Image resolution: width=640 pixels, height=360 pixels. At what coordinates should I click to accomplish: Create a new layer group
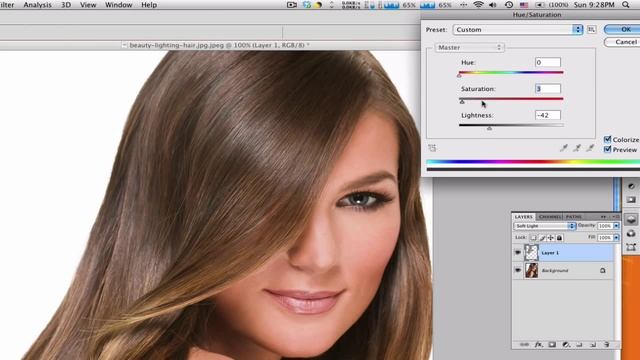[x=579, y=344]
